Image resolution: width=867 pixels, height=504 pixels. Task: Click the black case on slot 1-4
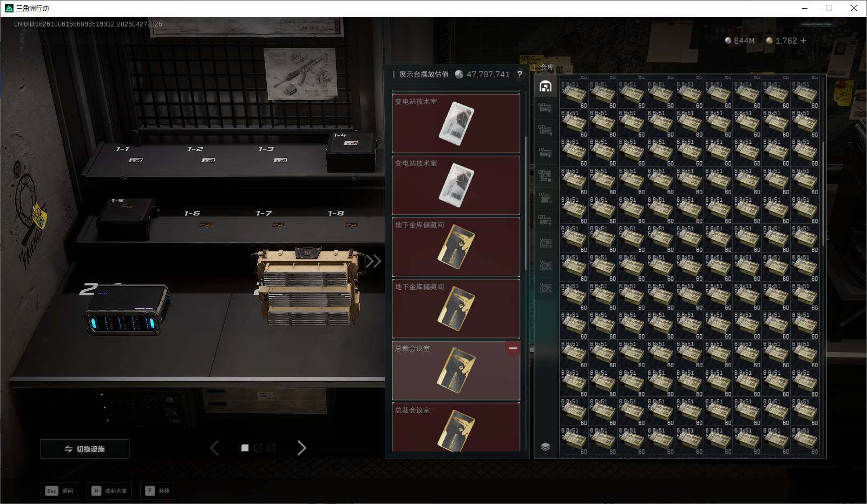click(x=351, y=153)
